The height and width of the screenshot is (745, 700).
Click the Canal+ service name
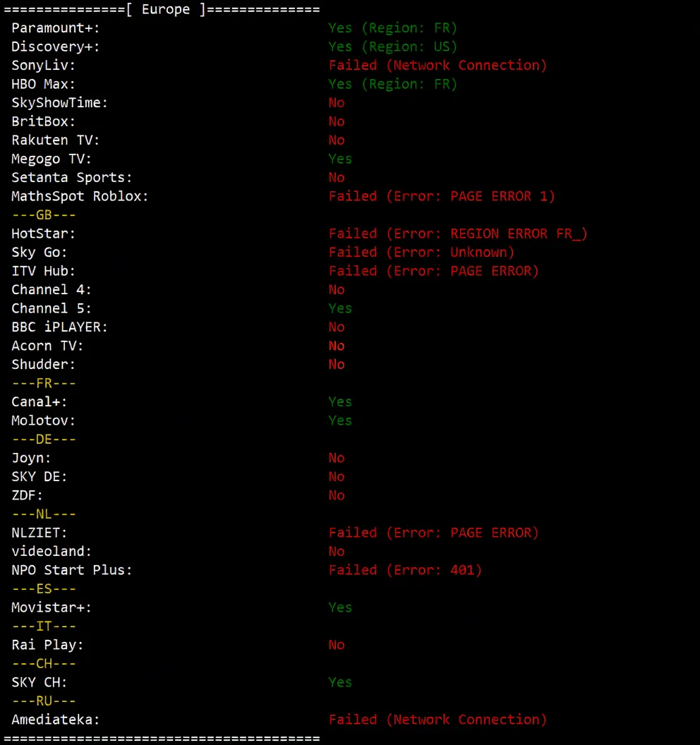(x=40, y=402)
